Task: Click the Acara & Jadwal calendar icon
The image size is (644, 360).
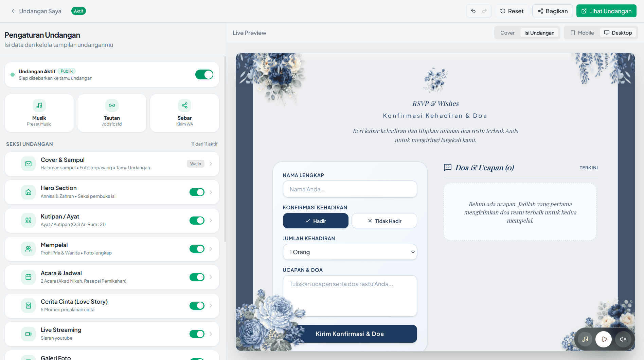Action: tap(28, 277)
